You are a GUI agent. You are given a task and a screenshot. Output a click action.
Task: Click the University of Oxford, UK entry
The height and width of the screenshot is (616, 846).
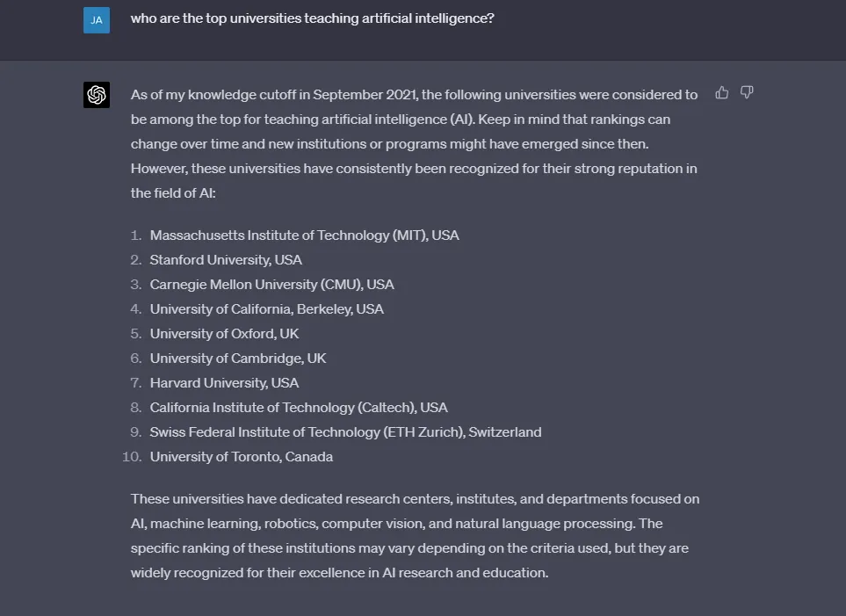click(224, 334)
